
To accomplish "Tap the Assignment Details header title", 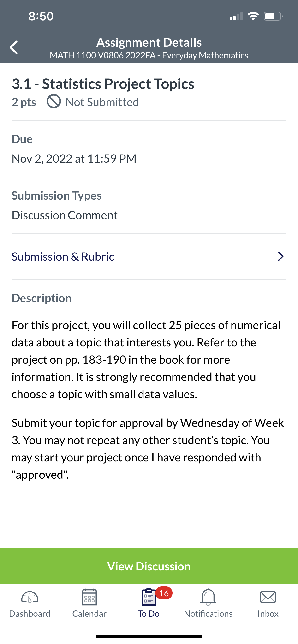I will [149, 42].
